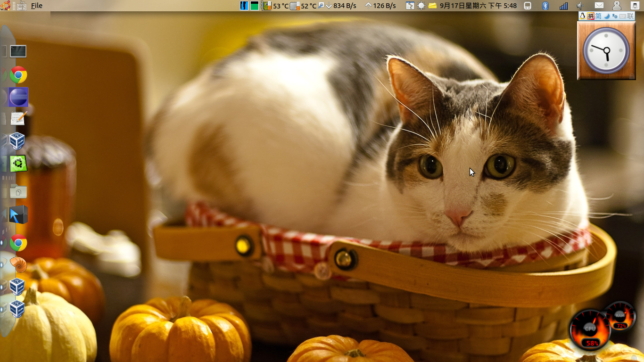Click the analog clock desktop widget

pos(606,50)
